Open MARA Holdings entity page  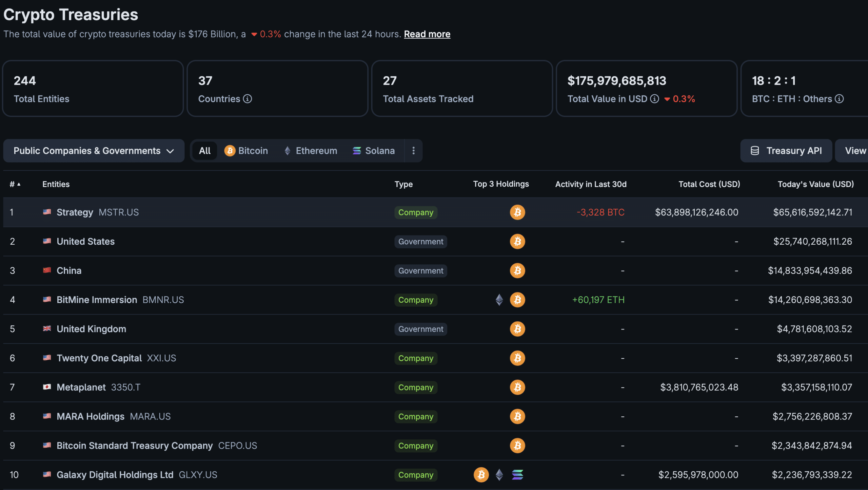pyautogui.click(x=114, y=417)
